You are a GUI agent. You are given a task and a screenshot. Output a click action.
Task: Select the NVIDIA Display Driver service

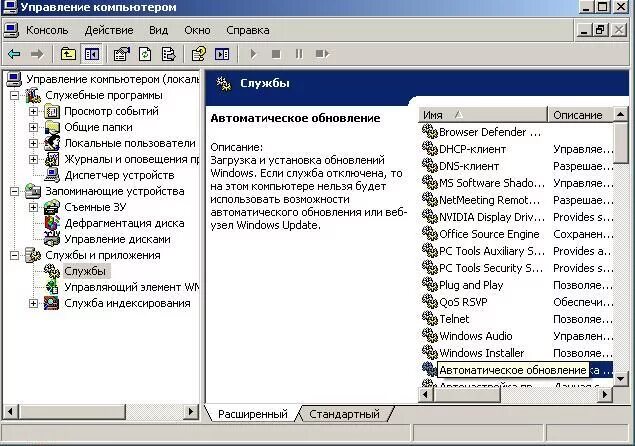click(x=492, y=217)
